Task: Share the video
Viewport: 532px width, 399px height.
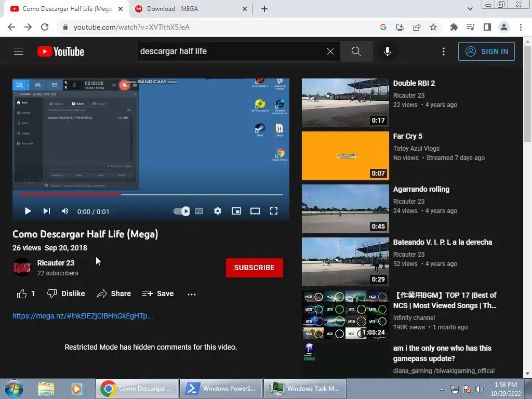Action: click(114, 294)
